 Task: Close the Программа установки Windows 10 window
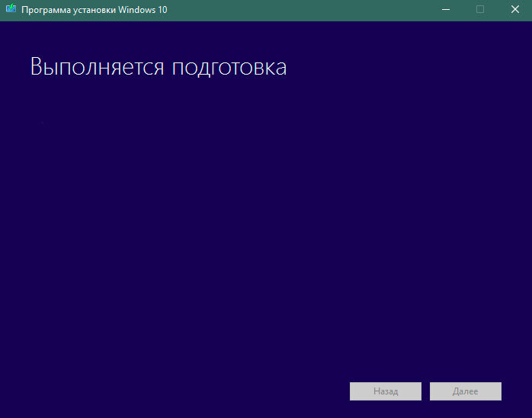[515, 9]
